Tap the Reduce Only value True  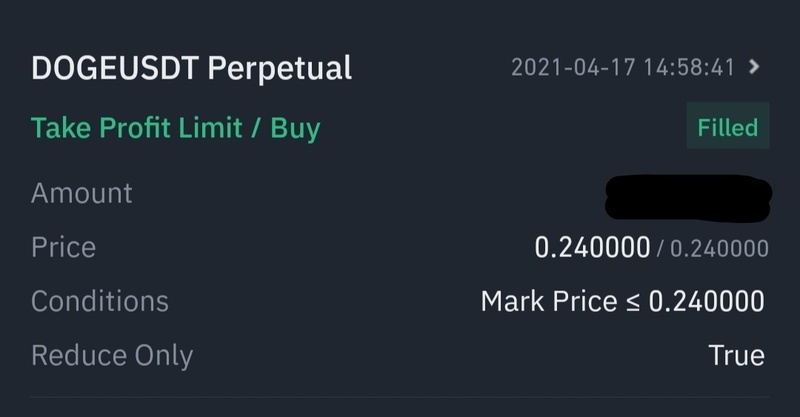point(736,355)
